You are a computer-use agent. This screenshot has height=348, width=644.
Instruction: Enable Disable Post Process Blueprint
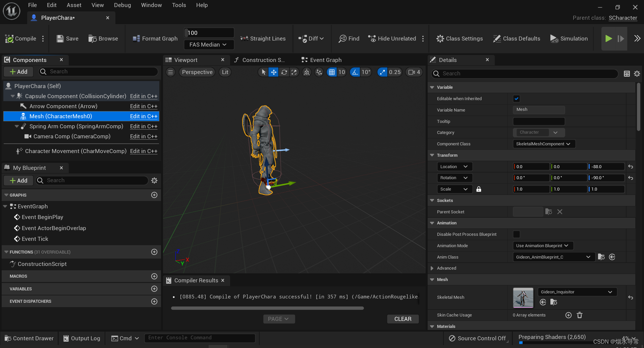[x=516, y=234]
